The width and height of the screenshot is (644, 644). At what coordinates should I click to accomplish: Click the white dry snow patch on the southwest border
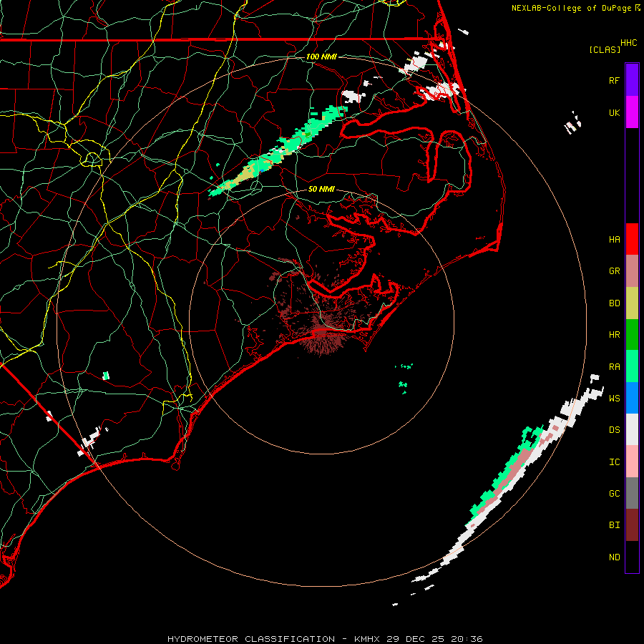tap(89, 441)
